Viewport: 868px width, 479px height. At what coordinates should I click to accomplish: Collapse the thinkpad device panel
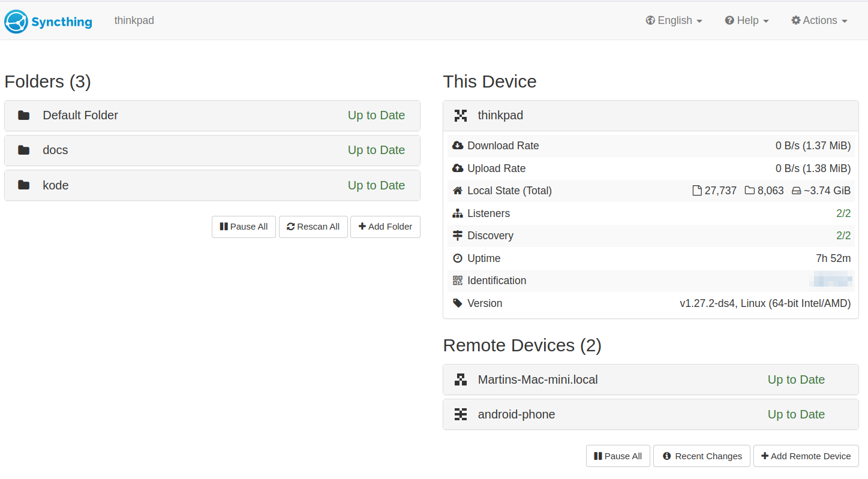click(x=651, y=116)
